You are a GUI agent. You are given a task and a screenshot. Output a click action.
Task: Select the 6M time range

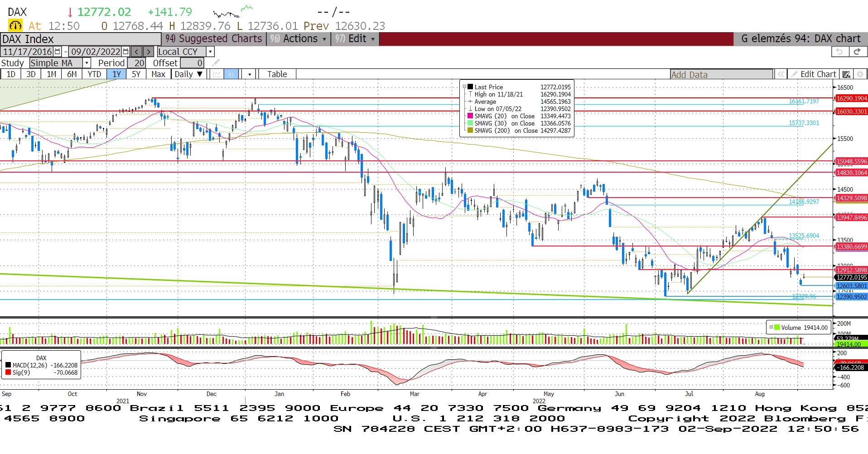click(x=72, y=74)
